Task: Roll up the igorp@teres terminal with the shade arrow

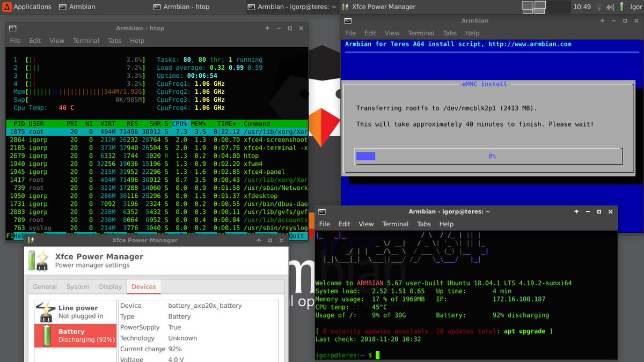Action: (x=576, y=212)
